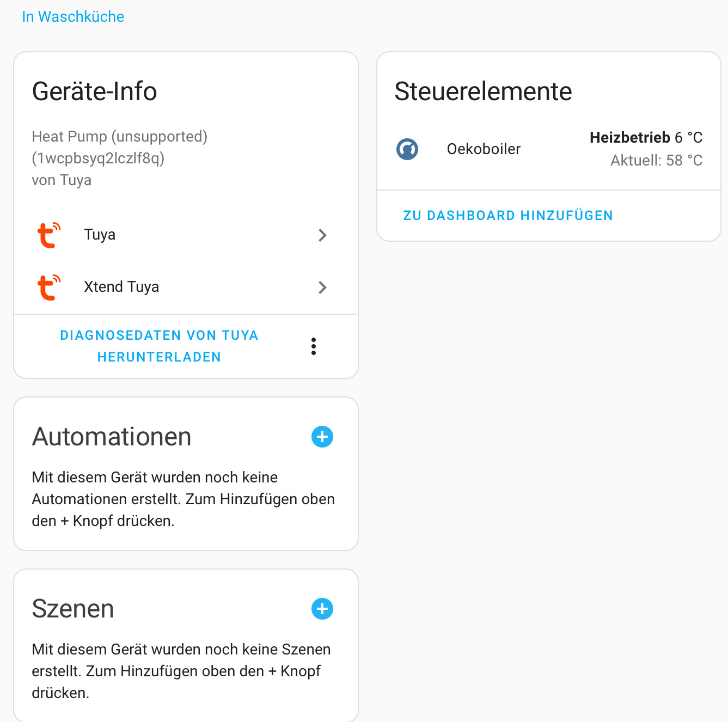Image resolution: width=728 pixels, height=722 pixels.
Task: Click the Szenen card heading
Action: point(73,609)
